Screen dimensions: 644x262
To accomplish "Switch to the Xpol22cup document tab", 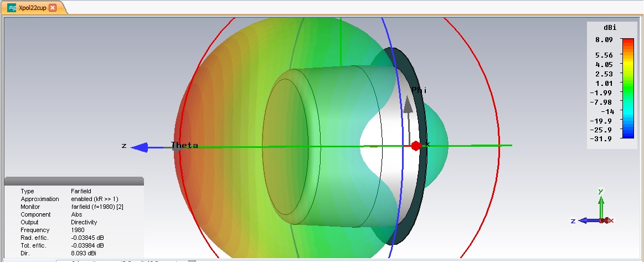I will pyautogui.click(x=33, y=8).
